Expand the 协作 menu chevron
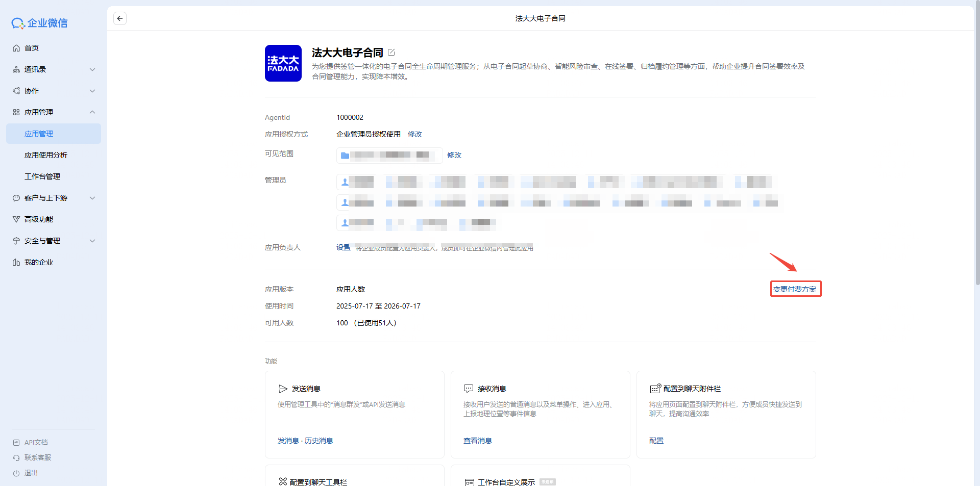Viewport: 980px width, 486px height. pos(92,91)
